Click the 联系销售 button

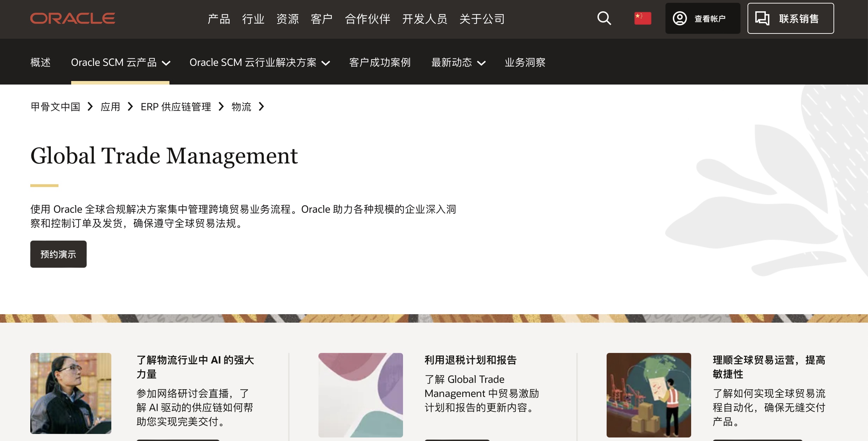pos(790,18)
